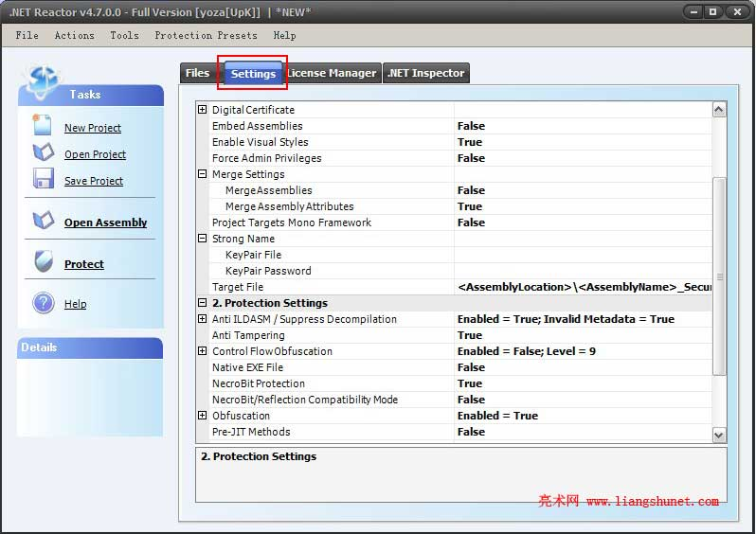Image resolution: width=756 pixels, height=534 pixels.
Task: Maximize the .NET Reactor window
Action: tap(712, 12)
